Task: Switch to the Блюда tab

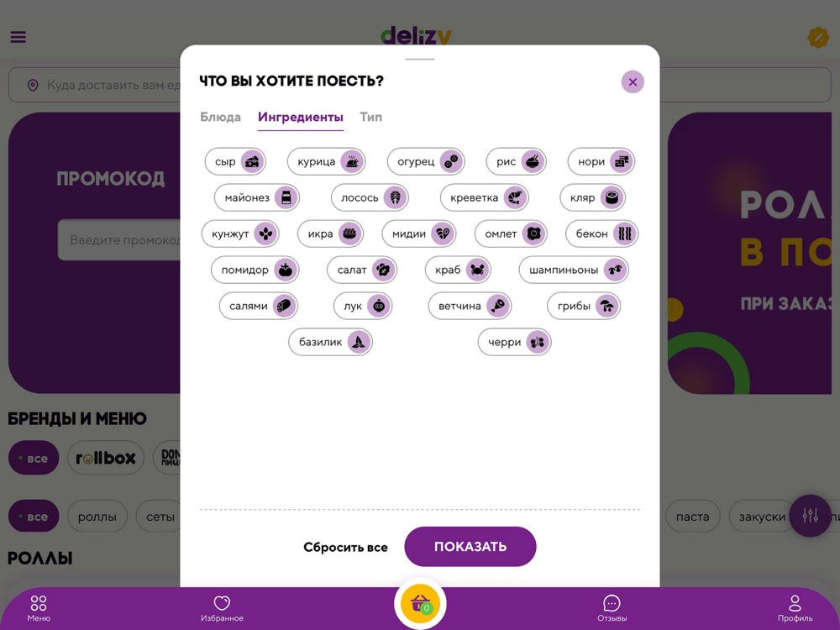Action: (x=220, y=117)
